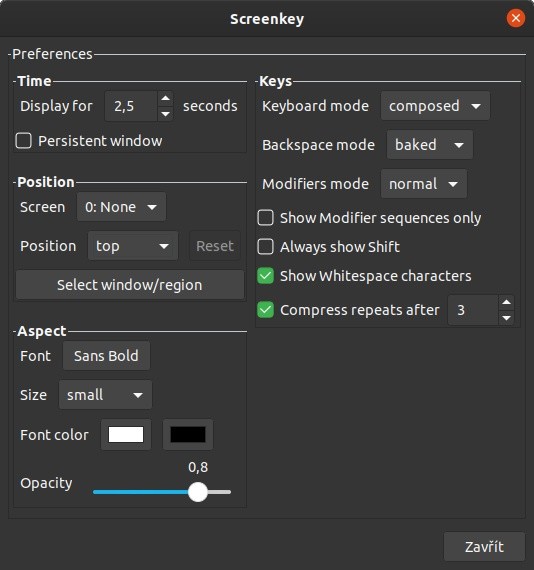Disable Compress repeats after checkbox

coord(265,310)
